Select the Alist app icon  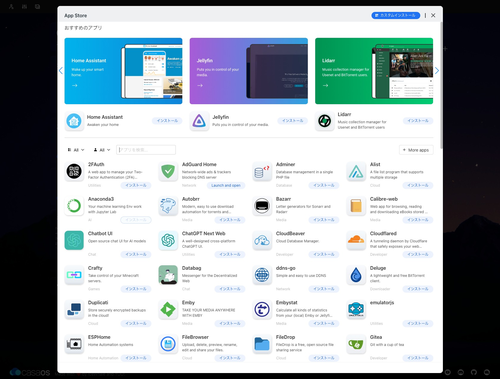356,171
